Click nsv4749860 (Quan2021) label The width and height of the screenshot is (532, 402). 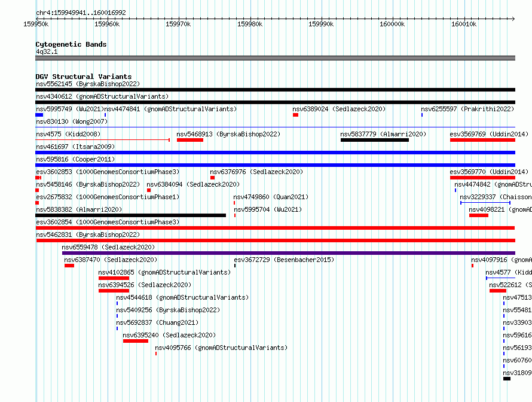click(x=271, y=197)
